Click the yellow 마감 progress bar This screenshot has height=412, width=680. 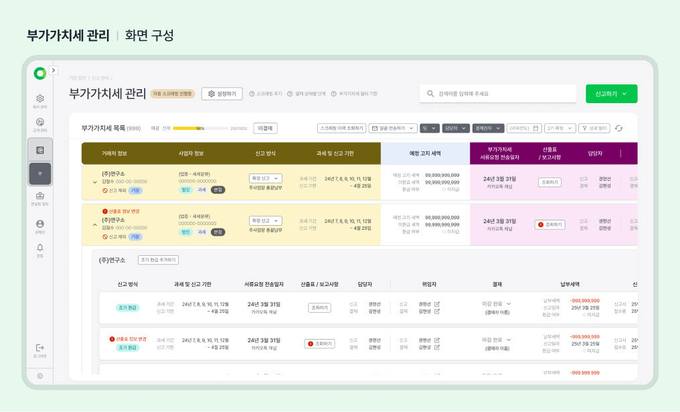pyautogui.click(x=200, y=128)
